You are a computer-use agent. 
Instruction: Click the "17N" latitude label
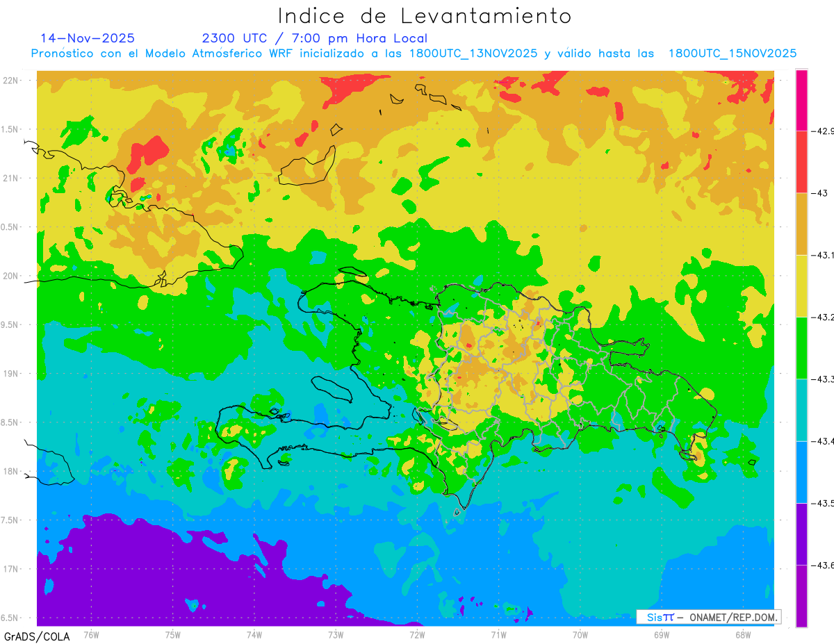[12, 569]
